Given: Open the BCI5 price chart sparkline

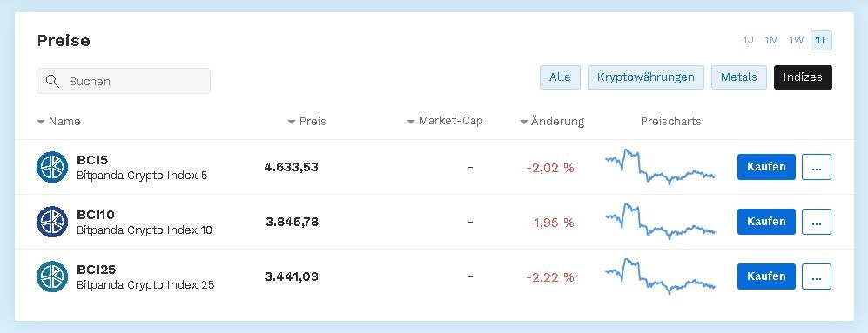Looking at the screenshot, I should pyautogui.click(x=661, y=167).
